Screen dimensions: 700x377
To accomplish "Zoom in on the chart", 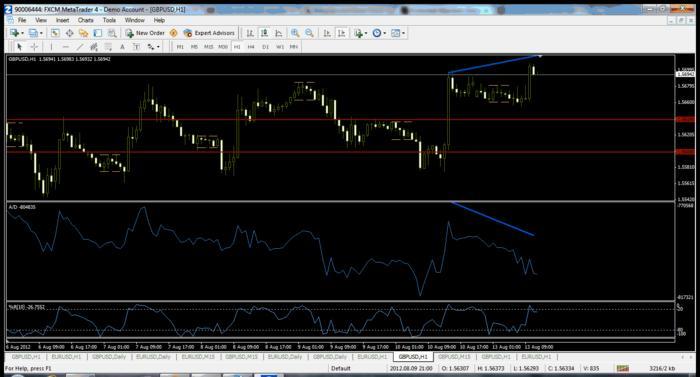I will pyautogui.click(x=295, y=33).
